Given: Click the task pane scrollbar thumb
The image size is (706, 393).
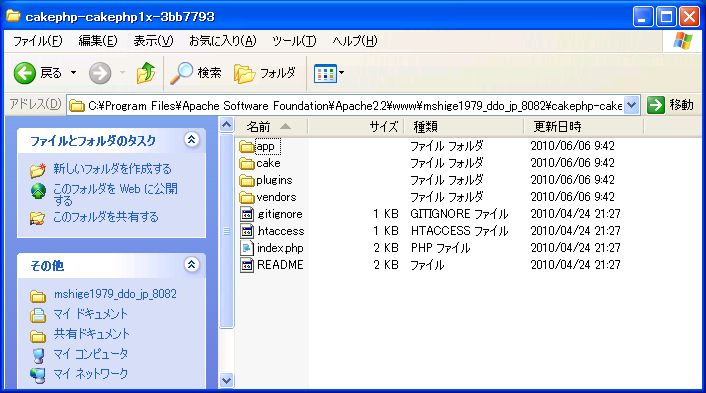Looking at the screenshot, I should [x=226, y=231].
